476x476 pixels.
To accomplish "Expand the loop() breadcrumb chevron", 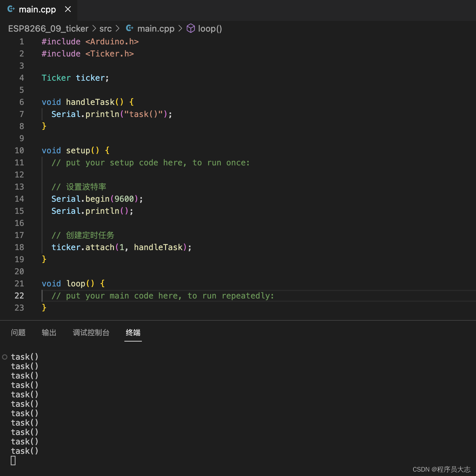I will [180, 28].
